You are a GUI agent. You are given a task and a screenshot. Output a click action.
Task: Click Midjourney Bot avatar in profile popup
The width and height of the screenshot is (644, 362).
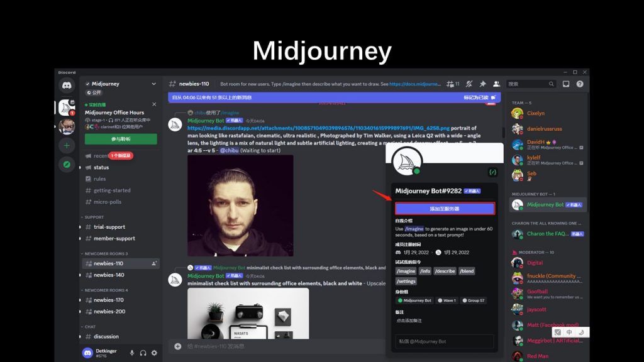coord(407,162)
